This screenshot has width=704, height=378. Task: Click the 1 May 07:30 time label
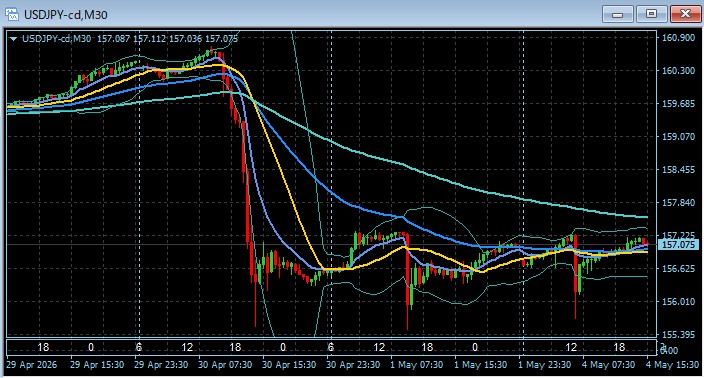pos(417,365)
